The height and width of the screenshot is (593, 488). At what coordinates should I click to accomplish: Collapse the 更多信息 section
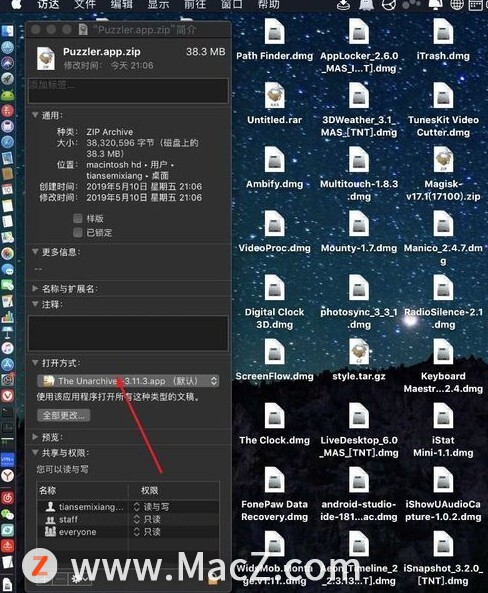point(35,251)
